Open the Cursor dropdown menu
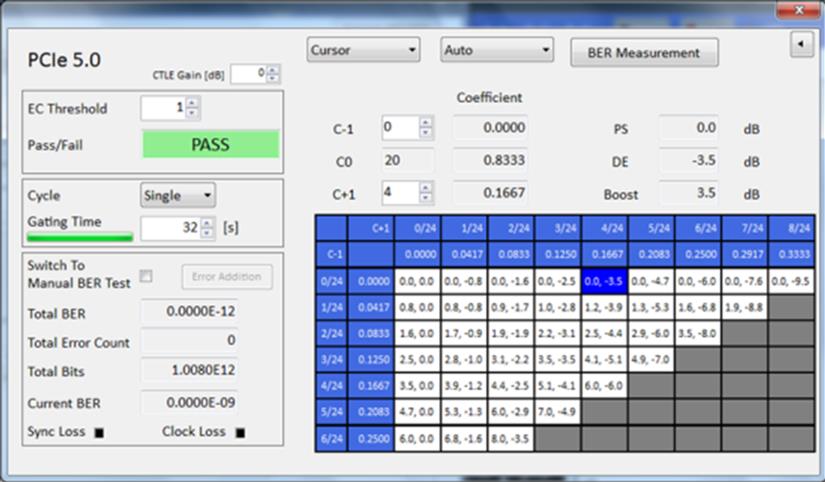Image resolution: width=825 pixels, height=482 pixels. pyautogui.click(x=364, y=50)
